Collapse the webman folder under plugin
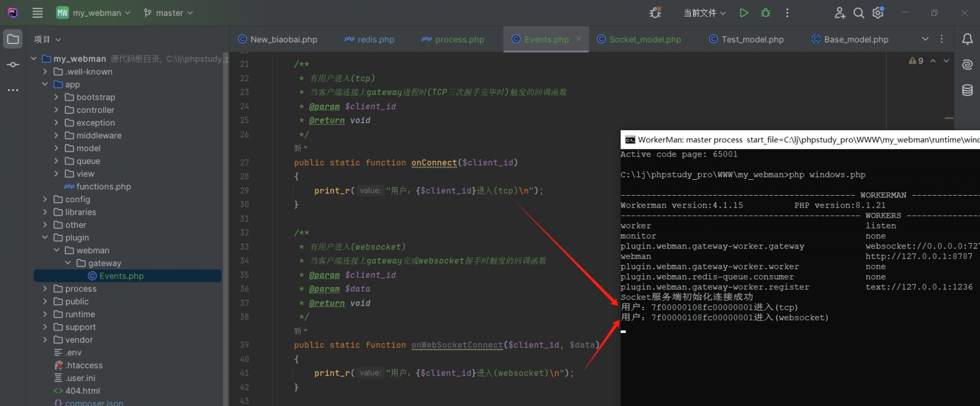Image resolution: width=980 pixels, height=406 pixels. (56, 250)
